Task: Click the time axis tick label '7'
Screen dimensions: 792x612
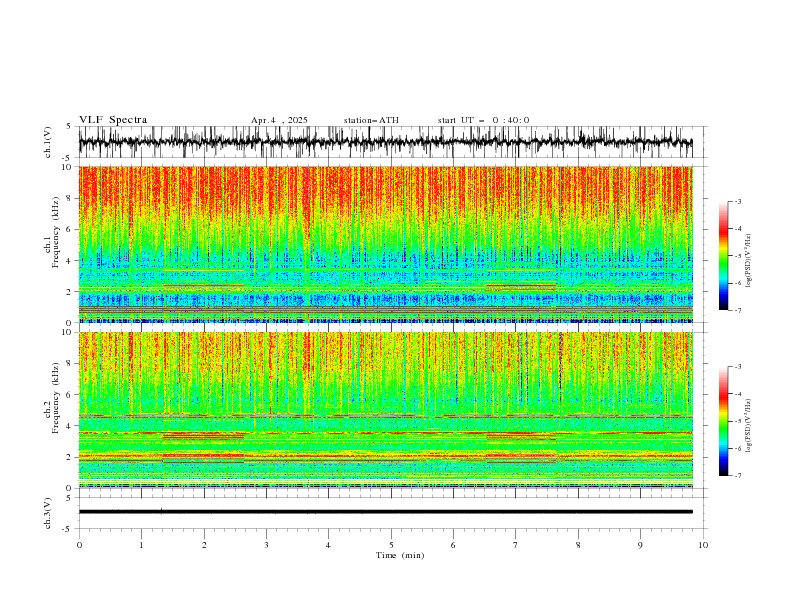Action: (x=516, y=545)
